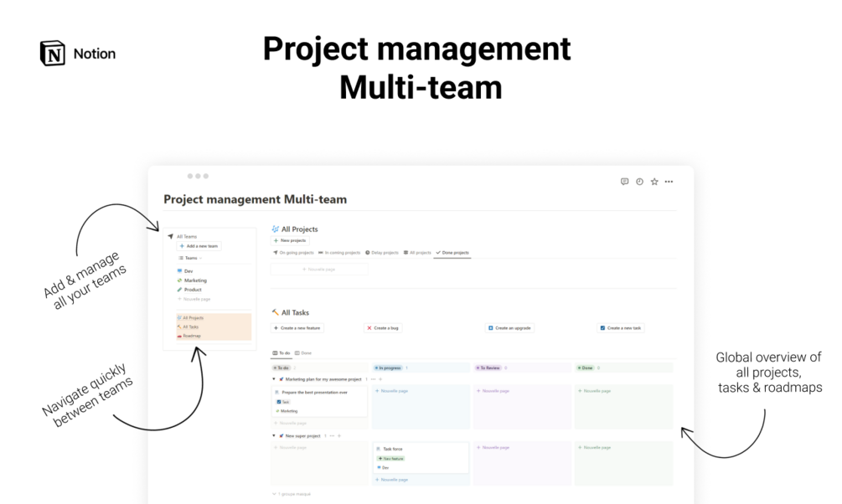842x504 pixels.
Task: Click the To Review status column tag
Action: point(488,368)
